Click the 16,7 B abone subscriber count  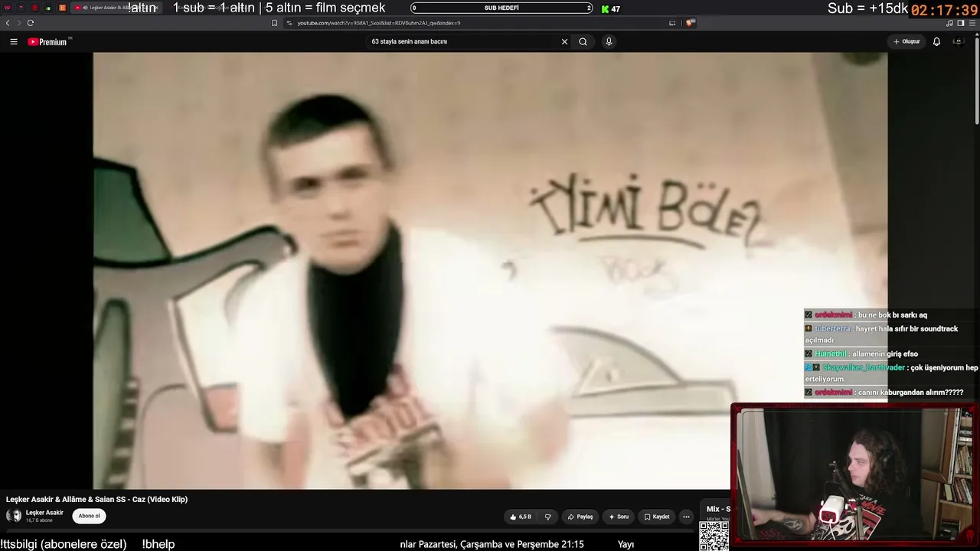[x=39, y=520]
